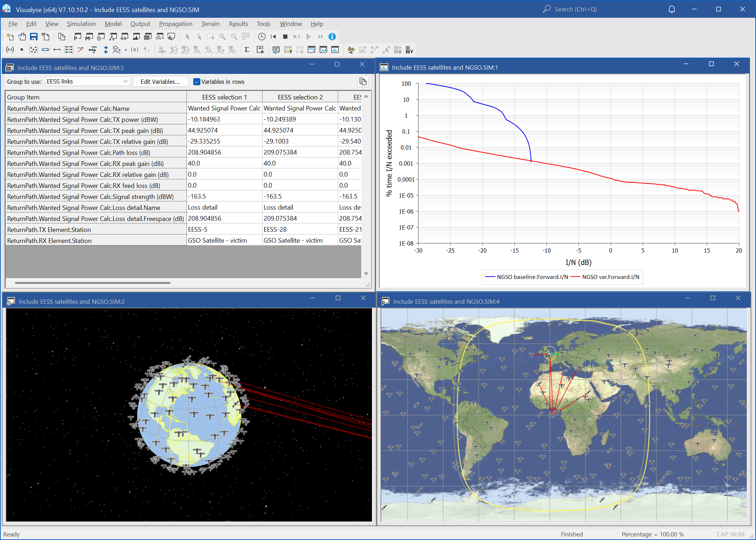756x540 pixels.
Task: Select the EESS selection 1 column header
Action: coord(225,97)
